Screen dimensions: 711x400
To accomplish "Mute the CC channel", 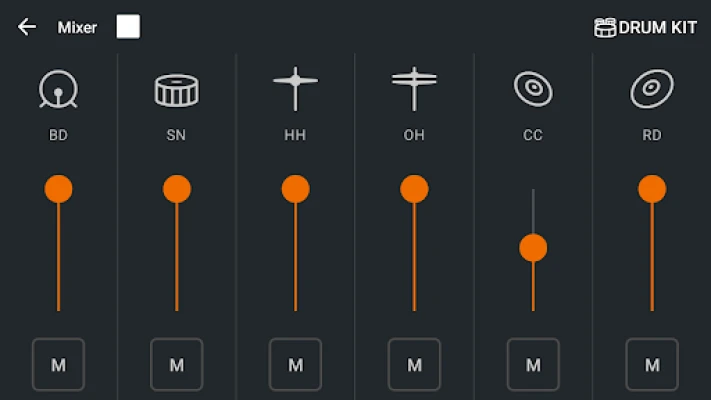I will [533, 365].
